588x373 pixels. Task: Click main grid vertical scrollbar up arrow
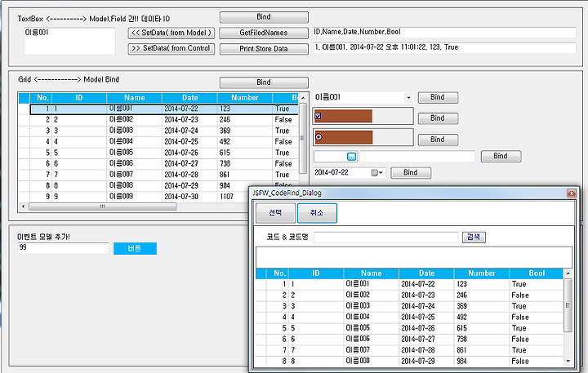pos(303,98)
